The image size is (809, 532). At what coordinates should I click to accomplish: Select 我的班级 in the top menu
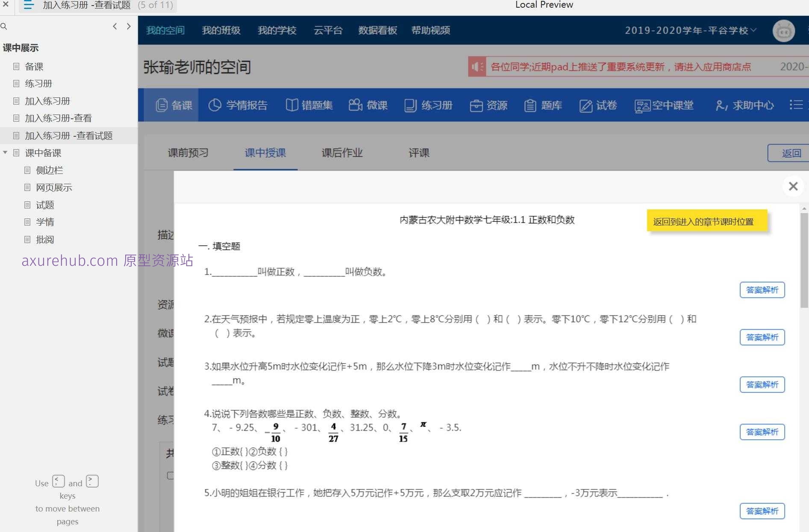coord(221,30)
